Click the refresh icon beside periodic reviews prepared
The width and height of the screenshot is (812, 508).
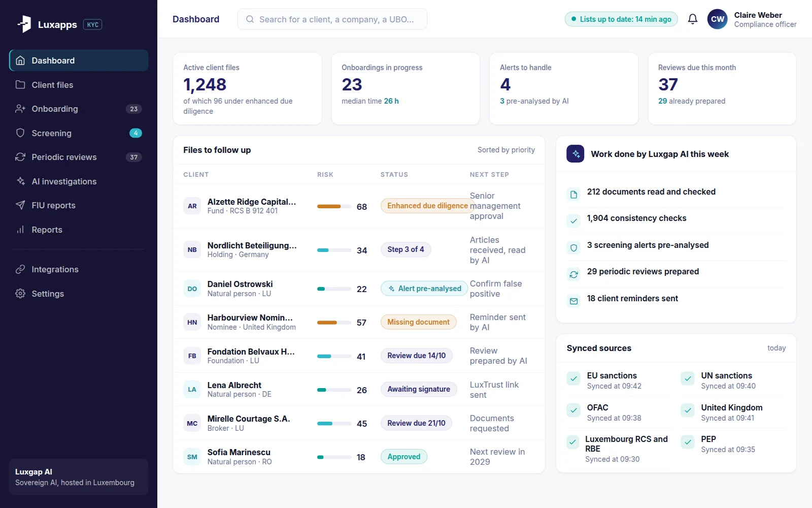tap(573, 274)
